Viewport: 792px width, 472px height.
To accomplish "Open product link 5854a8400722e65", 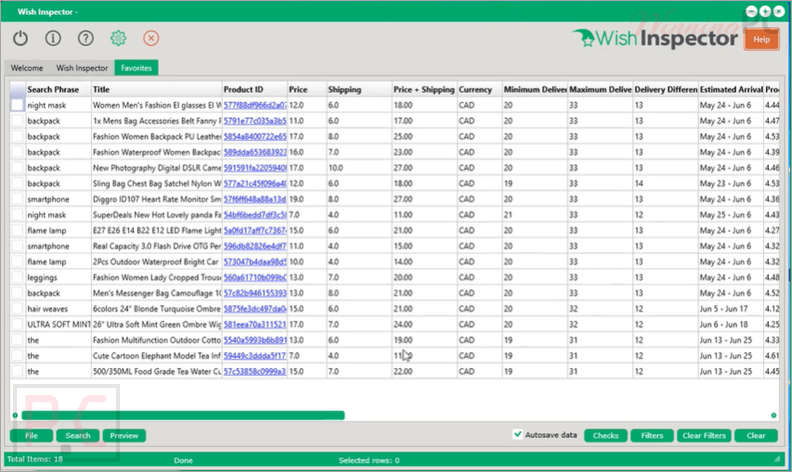I will pos(255,136).
